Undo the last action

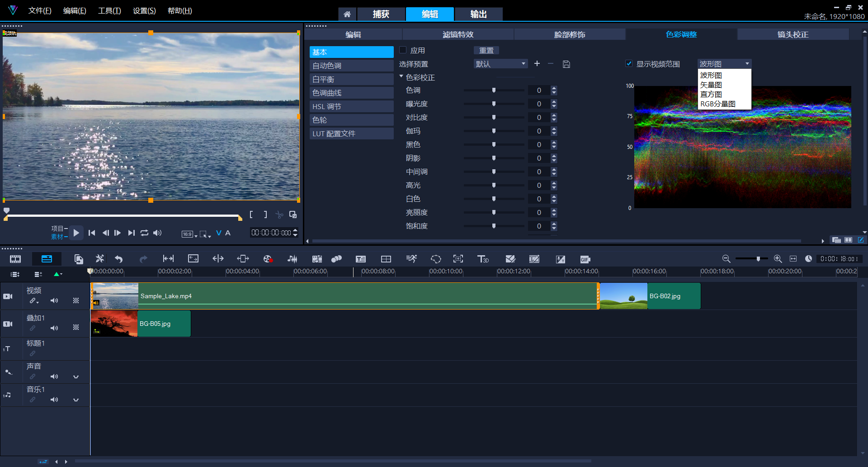[x=118, y=259]
